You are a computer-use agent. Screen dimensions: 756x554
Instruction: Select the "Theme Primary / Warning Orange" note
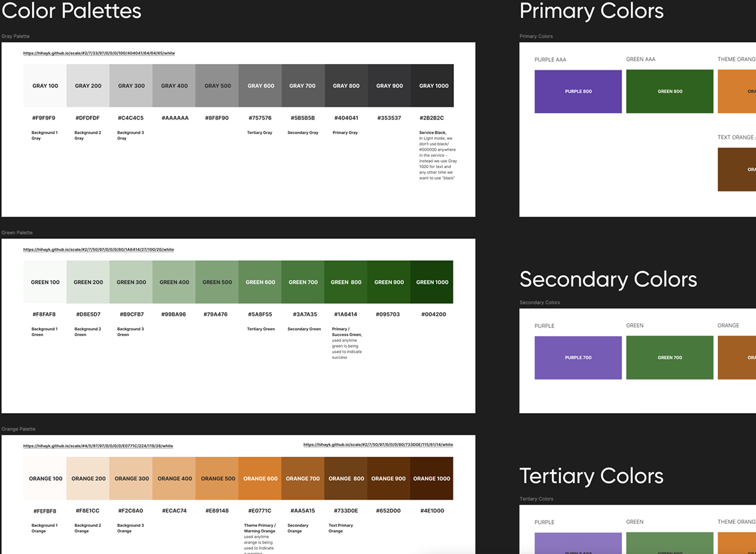pos(260,539)
